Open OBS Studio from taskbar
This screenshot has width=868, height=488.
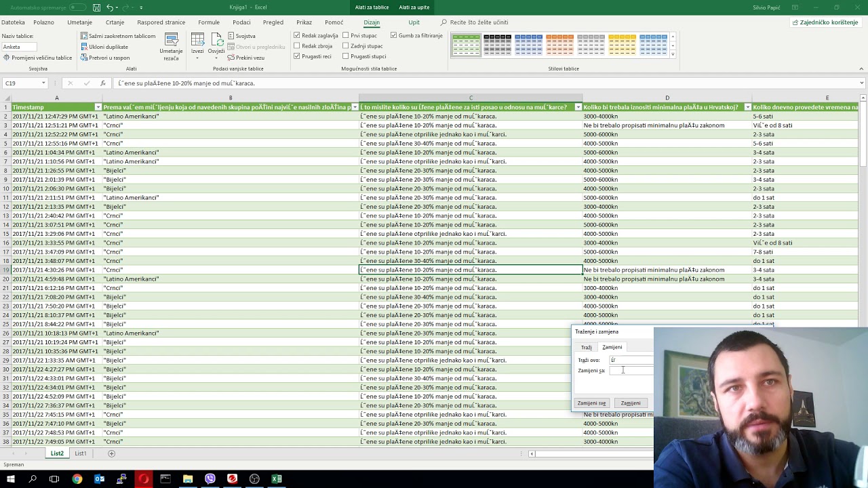pyautogui.click(x=254, y=479)
